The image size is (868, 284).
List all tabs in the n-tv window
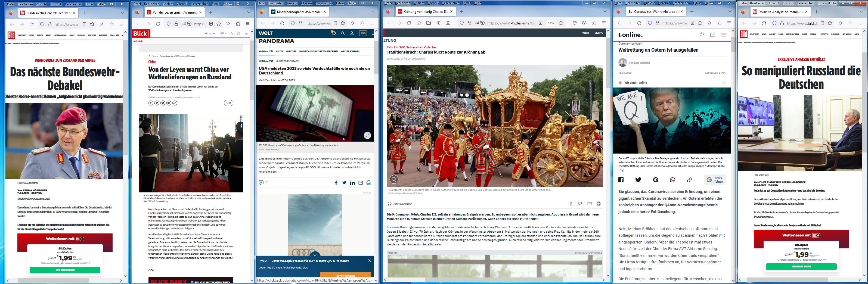(604, 11)
